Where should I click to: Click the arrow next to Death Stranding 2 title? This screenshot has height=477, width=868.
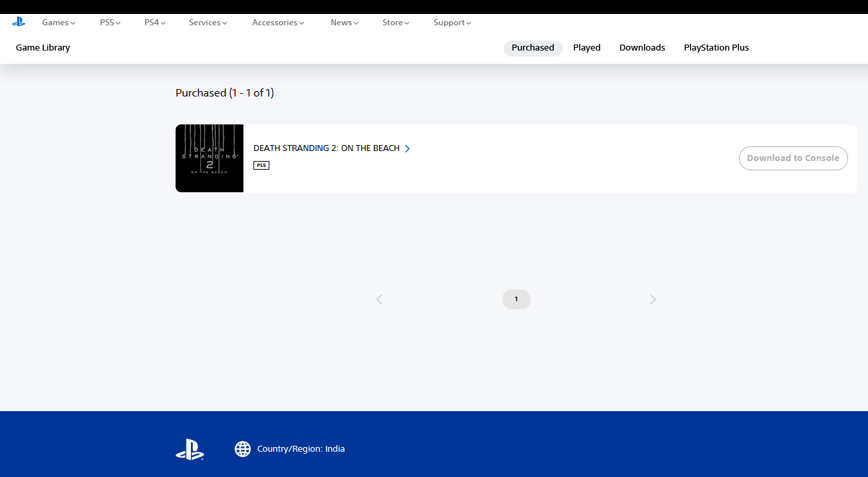pos(407,148)
